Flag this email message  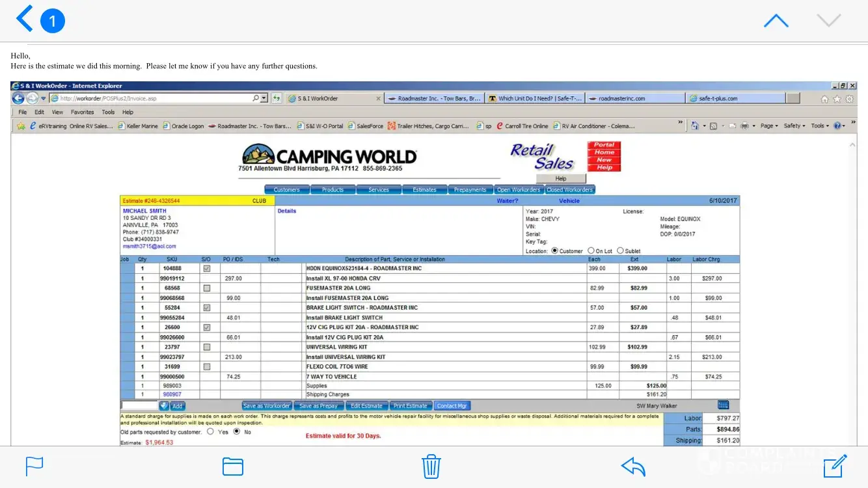click(x=34, y=466)
